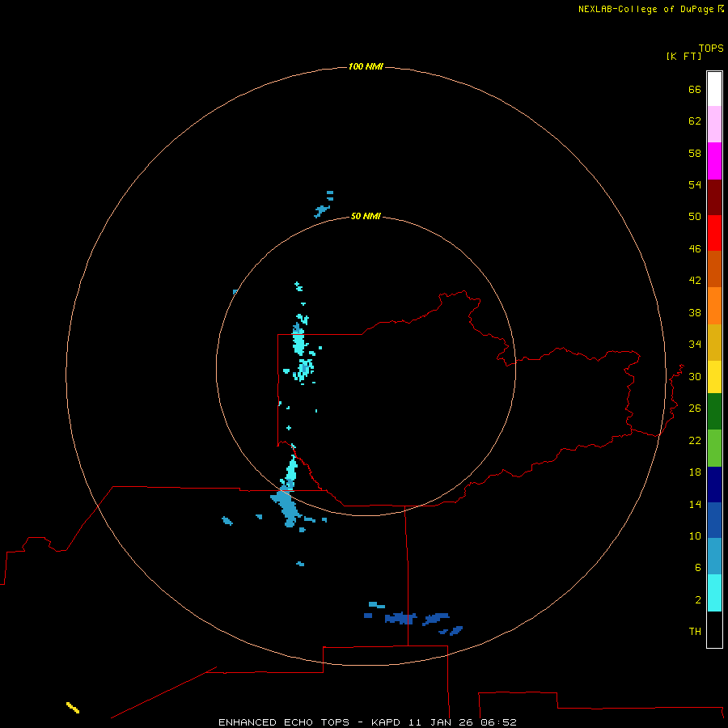Select the dark red legend swatch
The width and height of the screenshot is (728, 728).
pos(714,197)
